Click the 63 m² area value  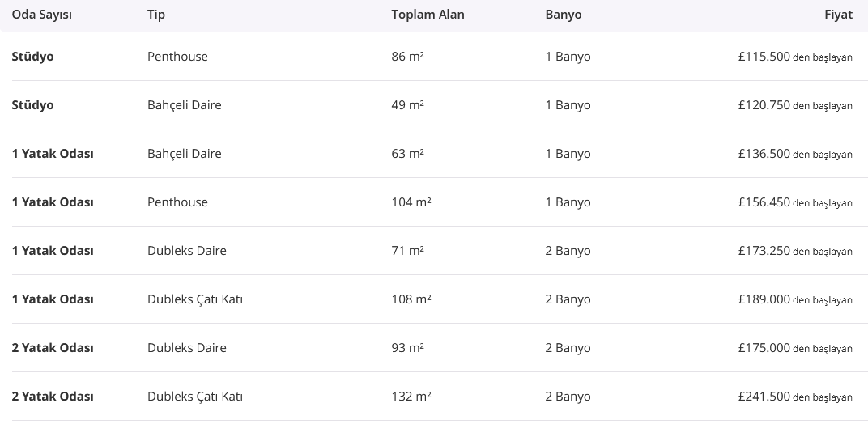point(408,154)
